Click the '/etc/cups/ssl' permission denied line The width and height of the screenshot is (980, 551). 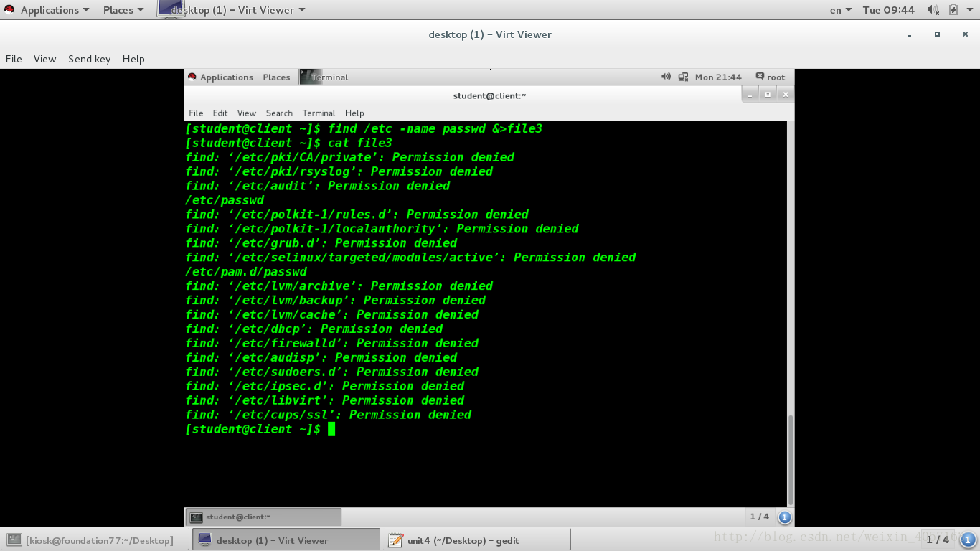click(329, 415)
